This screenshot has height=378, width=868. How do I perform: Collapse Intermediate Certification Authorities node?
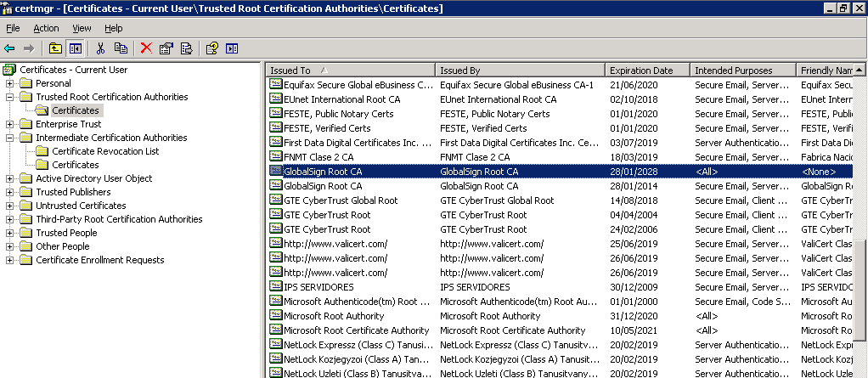(10, 138)
